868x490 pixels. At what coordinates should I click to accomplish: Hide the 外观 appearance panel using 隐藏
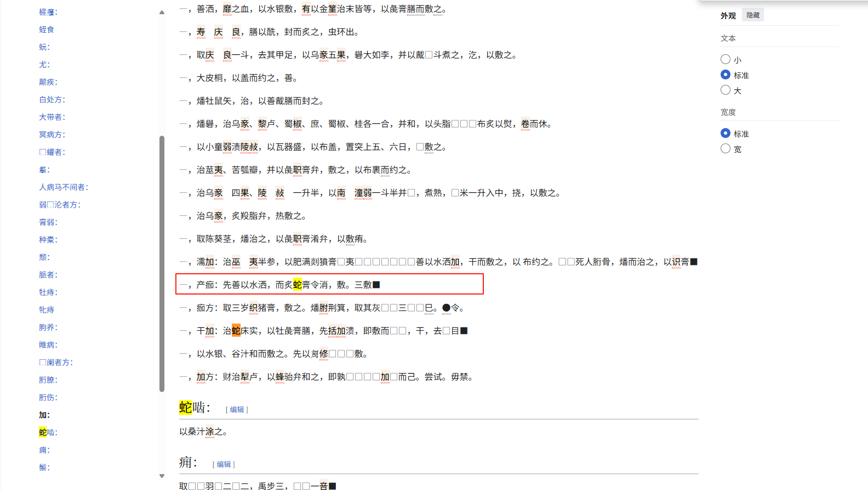[753, 15]
